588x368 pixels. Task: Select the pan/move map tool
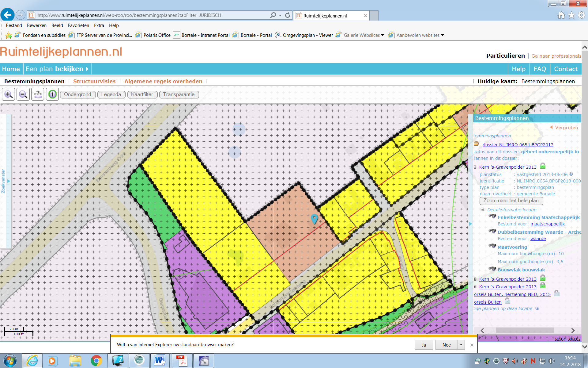tap(38, 94)
